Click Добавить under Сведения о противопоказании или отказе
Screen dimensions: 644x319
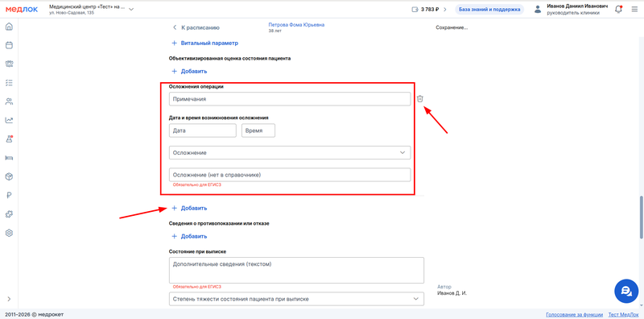[x=189, y=236]
